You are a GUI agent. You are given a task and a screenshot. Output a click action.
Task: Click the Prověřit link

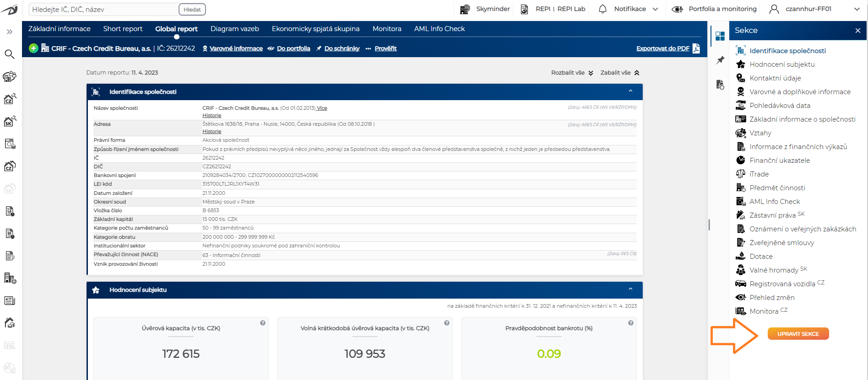pyautogui.click(x=385, y=48)
